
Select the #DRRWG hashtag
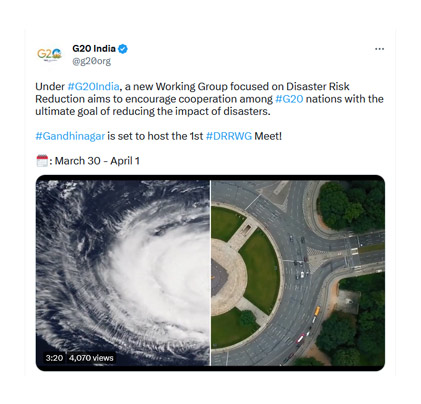coord(229,136)
